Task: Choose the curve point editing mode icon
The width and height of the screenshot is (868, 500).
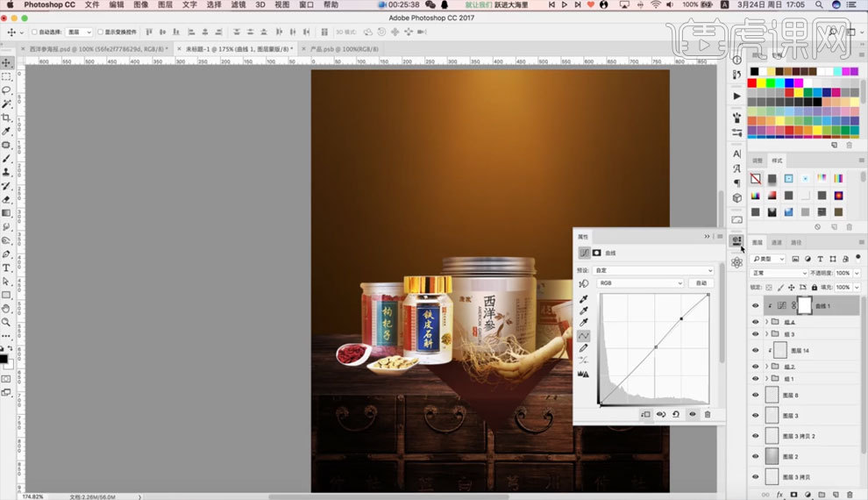Action: coord(583,336)
